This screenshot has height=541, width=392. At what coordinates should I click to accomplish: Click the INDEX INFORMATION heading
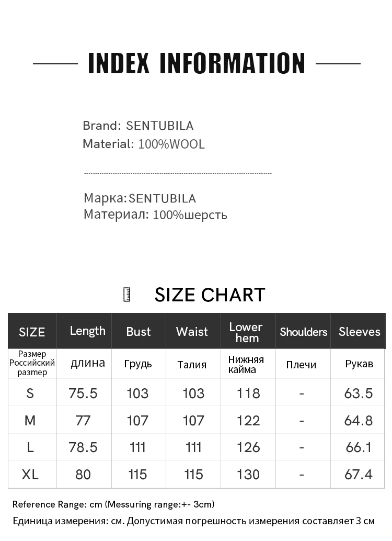click(x=197, y=63)
